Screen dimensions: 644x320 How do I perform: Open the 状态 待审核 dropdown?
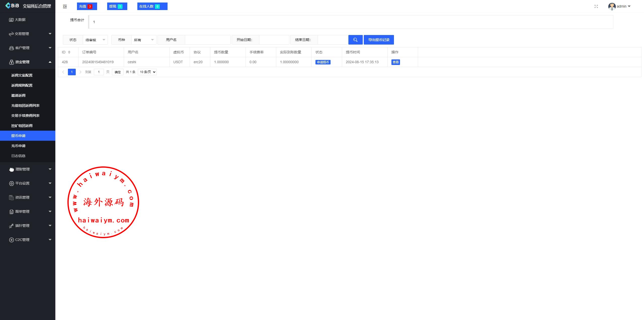click(95, 40)
